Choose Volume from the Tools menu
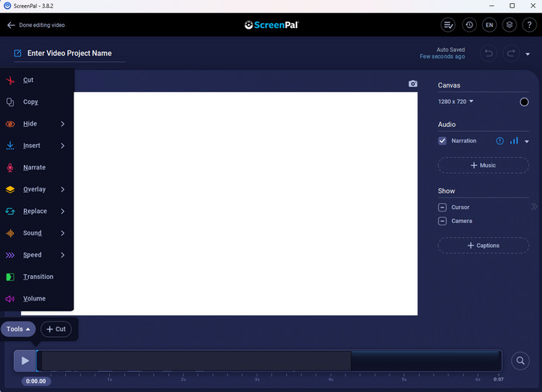 click(36, 299)
